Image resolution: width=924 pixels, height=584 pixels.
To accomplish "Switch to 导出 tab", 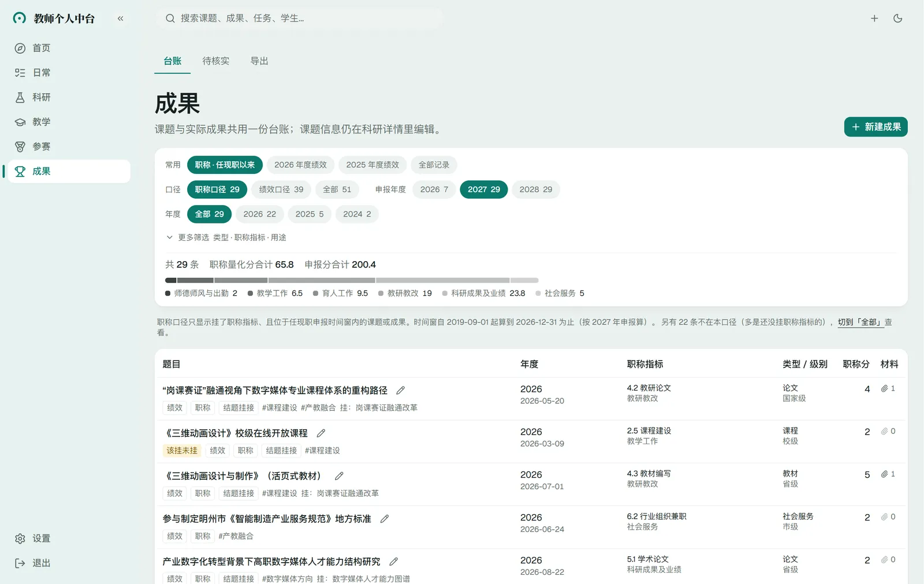I will tap(259, 61).
